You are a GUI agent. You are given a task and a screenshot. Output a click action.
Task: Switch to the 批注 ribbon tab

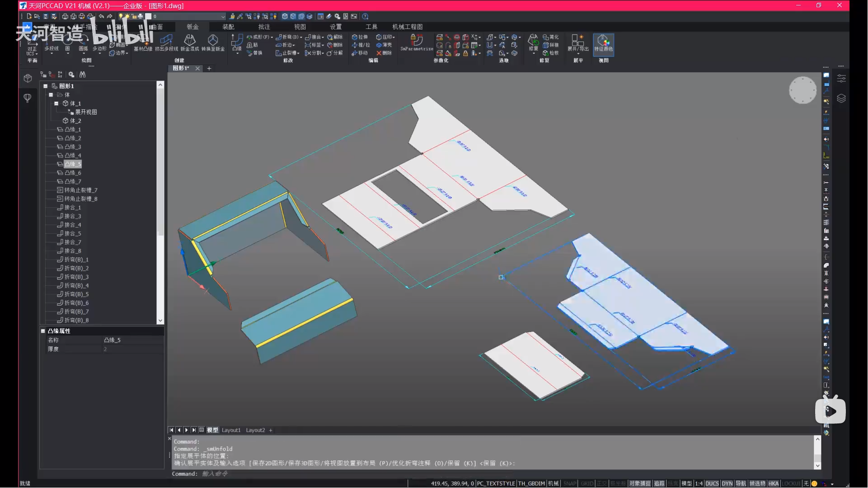[264, 27]
